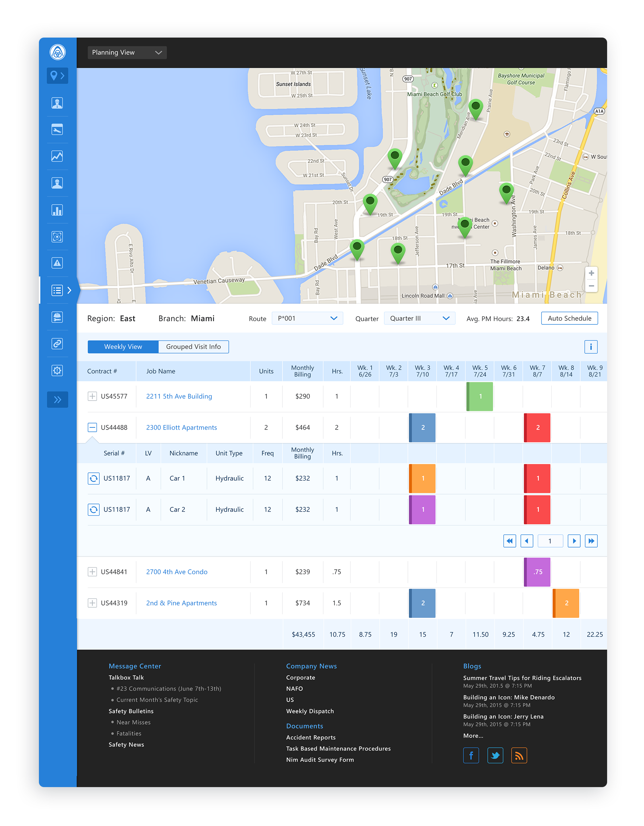Click the refresh toggle for Car 1
This screenshot has height=826, width=644.
pos(93,478)
